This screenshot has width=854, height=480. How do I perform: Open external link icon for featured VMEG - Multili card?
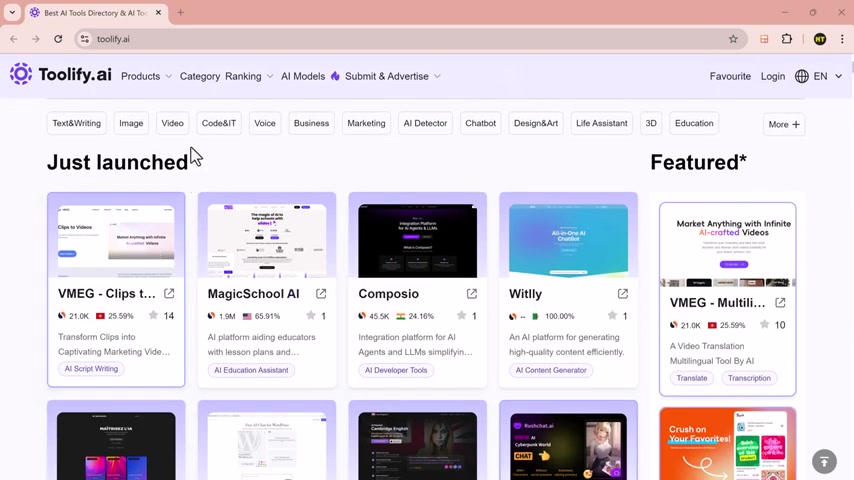(x=780, y=303)
